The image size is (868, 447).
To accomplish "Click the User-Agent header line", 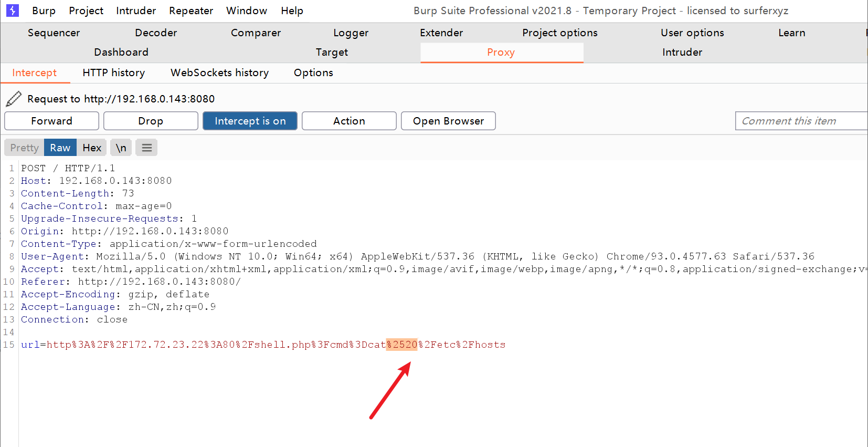I will 417,256.
